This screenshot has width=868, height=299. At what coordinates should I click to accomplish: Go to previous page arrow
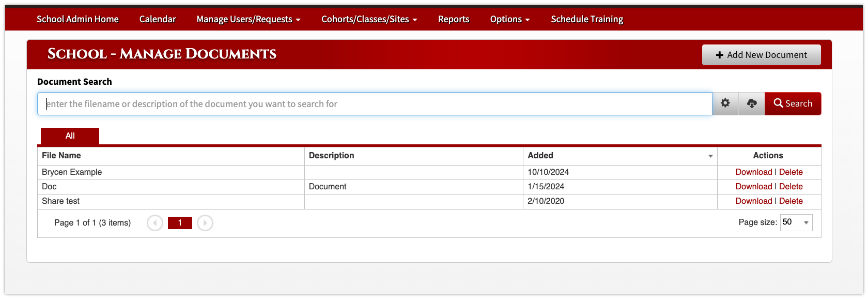coord(155,223)
